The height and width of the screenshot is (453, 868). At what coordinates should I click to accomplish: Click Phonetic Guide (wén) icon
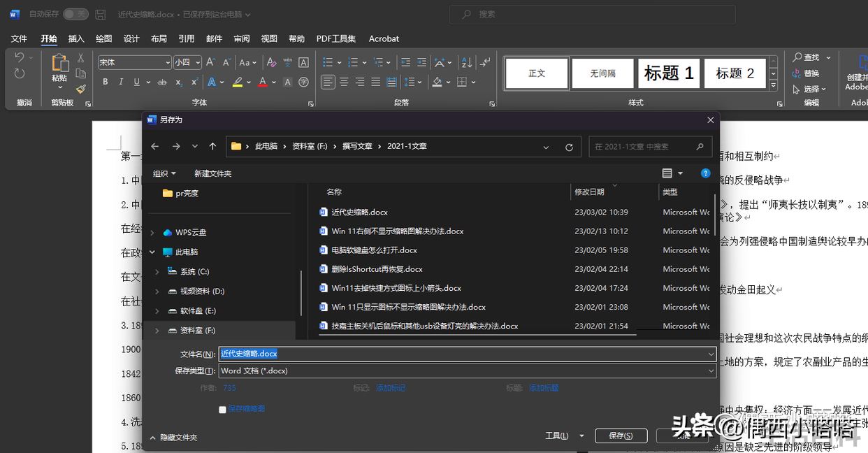[287, 62]
